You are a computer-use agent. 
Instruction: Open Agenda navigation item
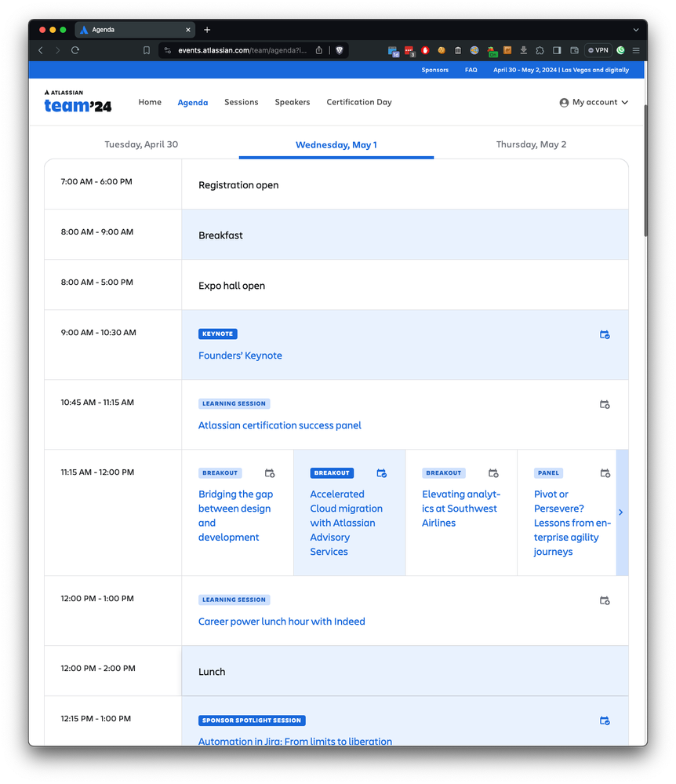[193, 103]
